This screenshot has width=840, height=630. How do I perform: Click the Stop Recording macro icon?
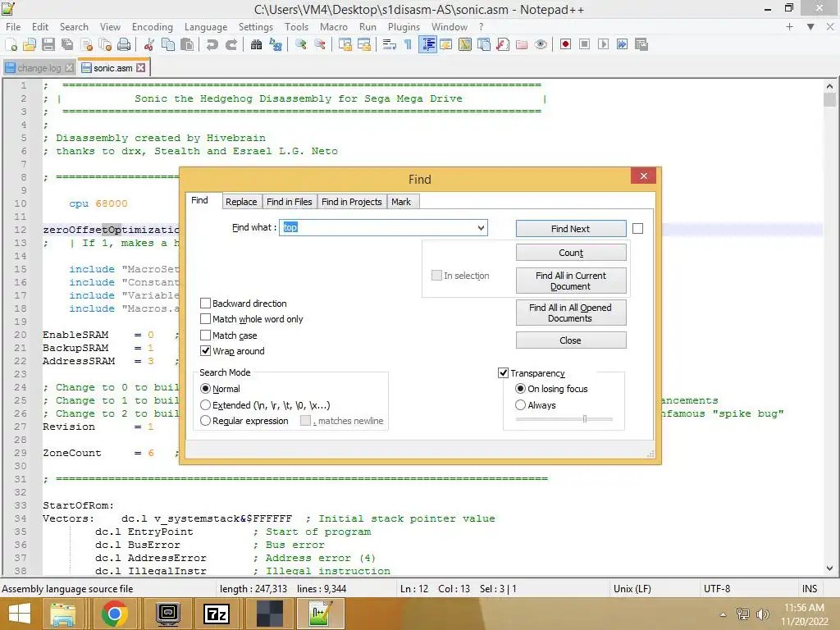click(x=584, y=44)
